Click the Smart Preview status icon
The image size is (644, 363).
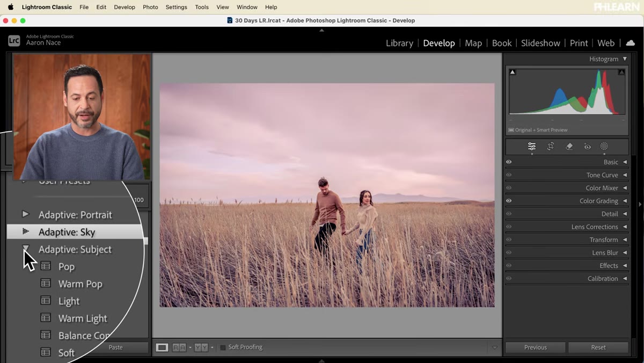(511, 130)
